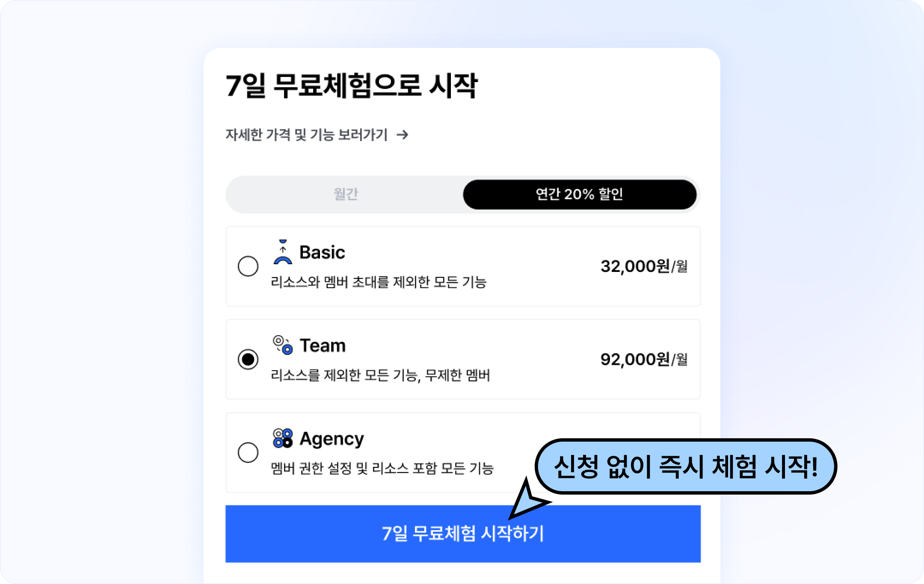924x584 pixels.
Task: Click the 32,000원/월 Basic price
Action: coord(644,266)
